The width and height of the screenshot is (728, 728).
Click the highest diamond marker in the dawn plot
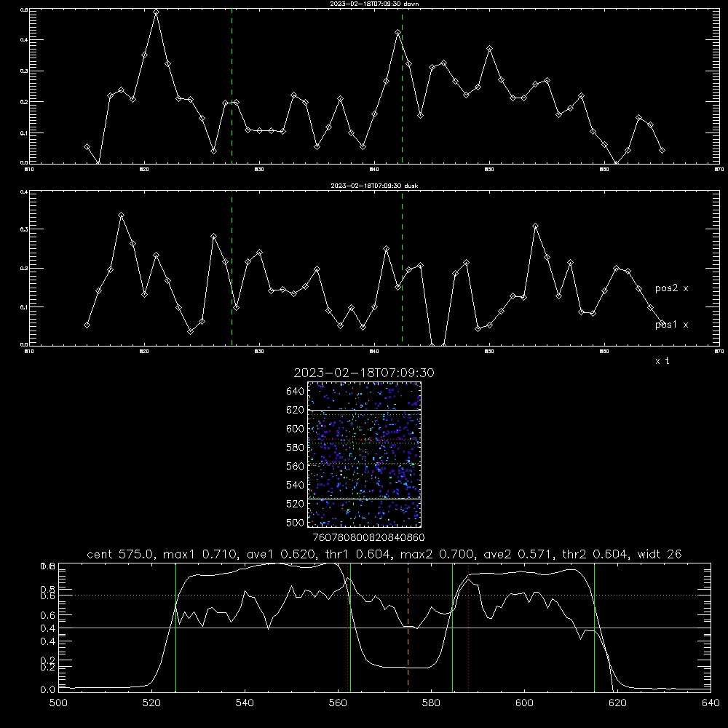[156, 12]
